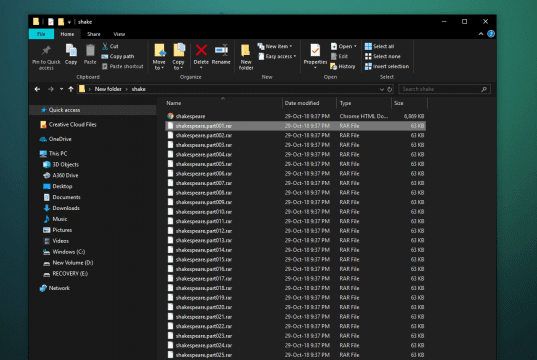Open Documents in sidebar
The image size is (537, 360).
(x=62, y=197)
